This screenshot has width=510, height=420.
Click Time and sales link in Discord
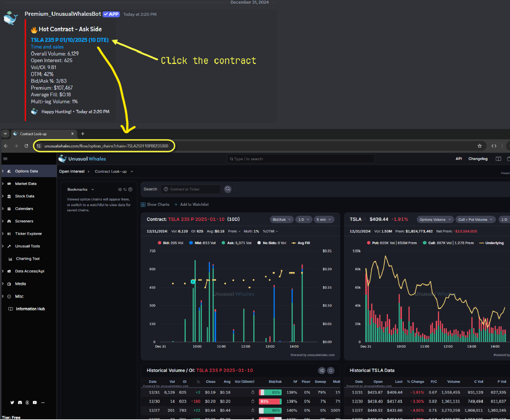pos(47,47)
